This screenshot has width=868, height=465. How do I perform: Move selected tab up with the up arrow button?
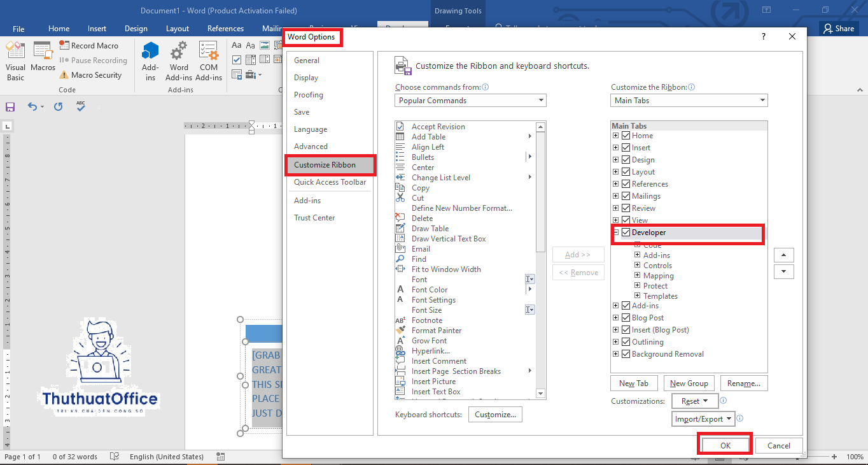click(x=783, y=255)
